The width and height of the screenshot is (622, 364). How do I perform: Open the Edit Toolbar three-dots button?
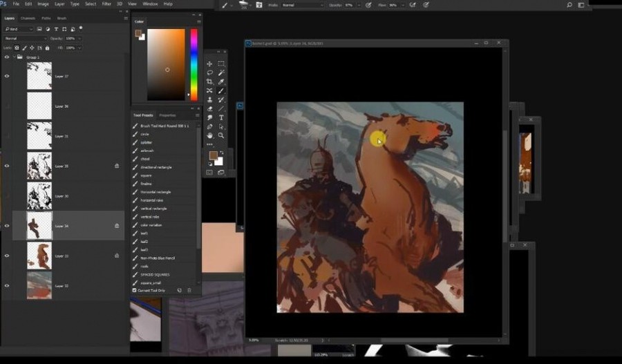209,144
